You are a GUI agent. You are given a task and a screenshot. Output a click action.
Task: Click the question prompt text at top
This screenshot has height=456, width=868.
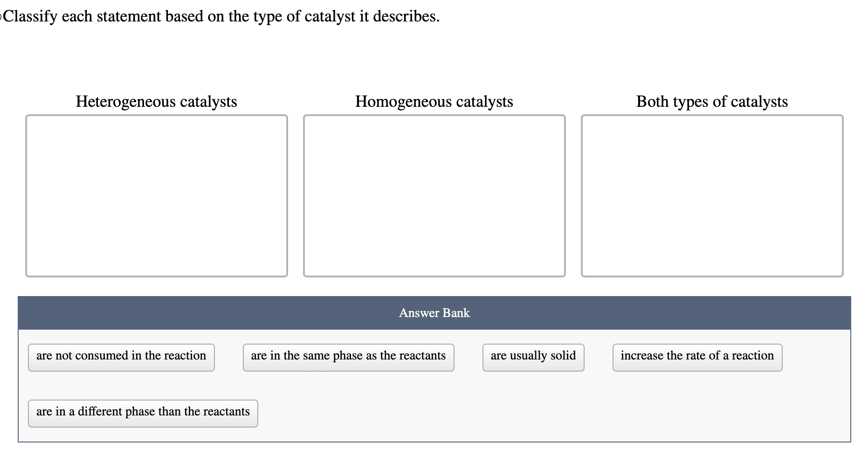pyautogui.click(x=221, y=16)
